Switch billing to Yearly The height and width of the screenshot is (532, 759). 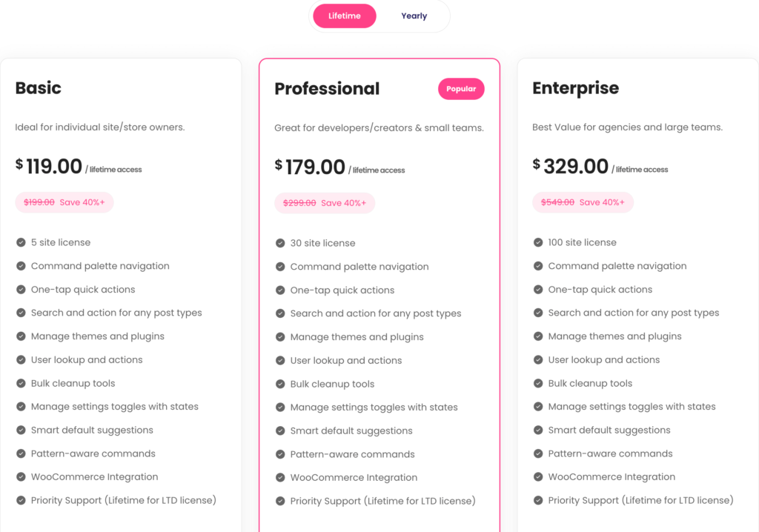point(414,16)
